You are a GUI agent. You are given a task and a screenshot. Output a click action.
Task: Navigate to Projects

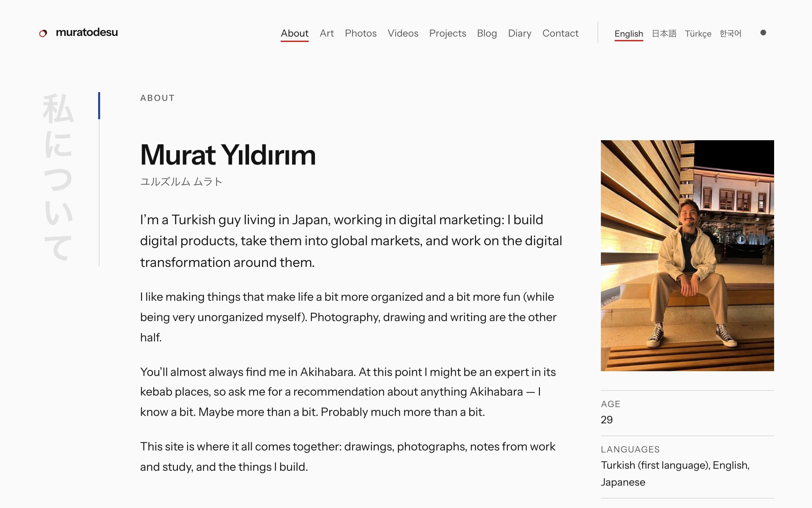[x=448, y=33]
